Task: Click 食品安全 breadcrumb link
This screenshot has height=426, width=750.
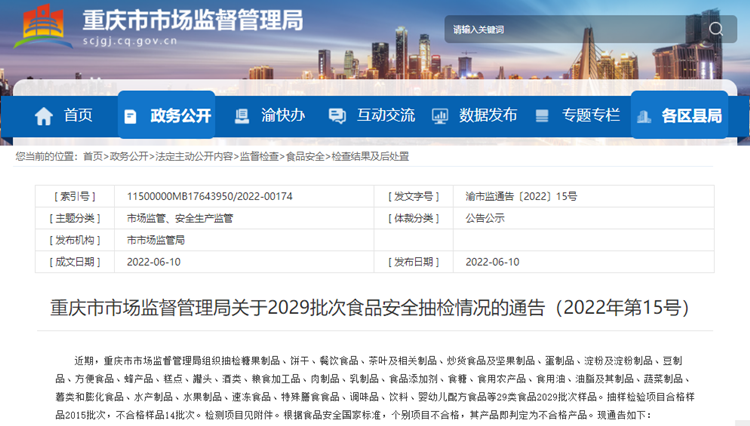Action: [x=305, y=157]
